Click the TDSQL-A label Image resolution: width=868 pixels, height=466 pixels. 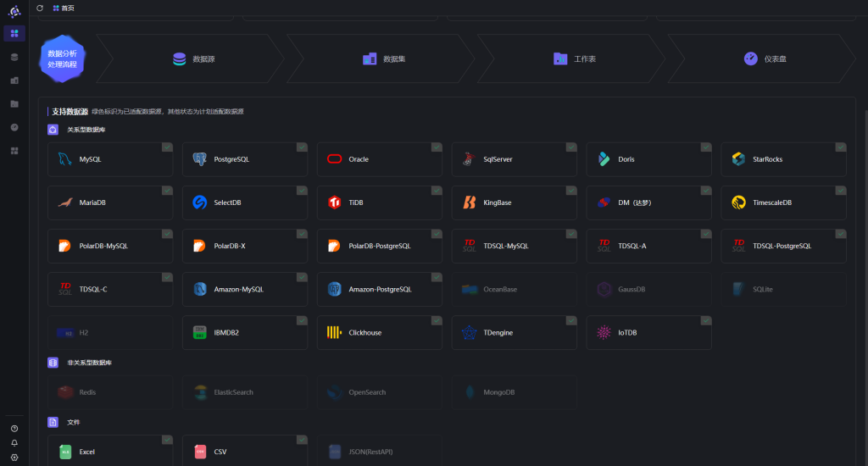(632, 247)
